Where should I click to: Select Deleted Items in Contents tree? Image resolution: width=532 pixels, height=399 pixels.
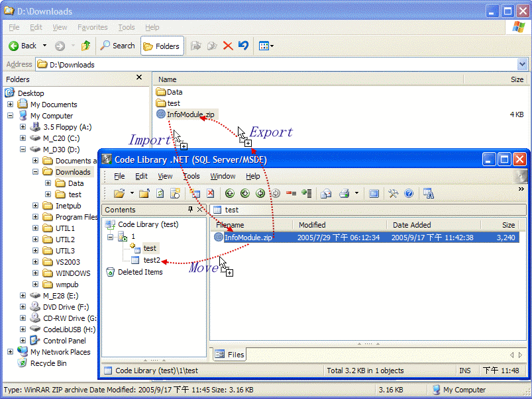[140, 272]
